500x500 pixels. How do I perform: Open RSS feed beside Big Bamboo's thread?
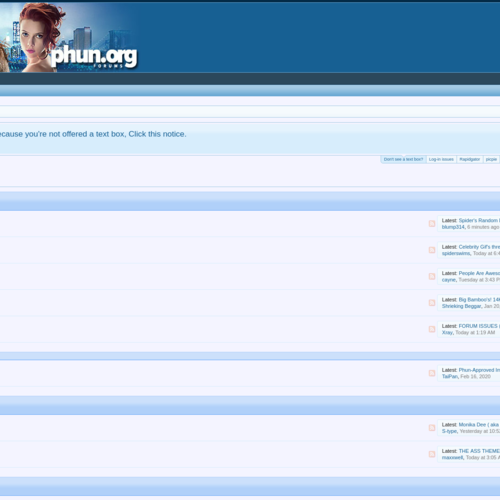click(432, 303)
